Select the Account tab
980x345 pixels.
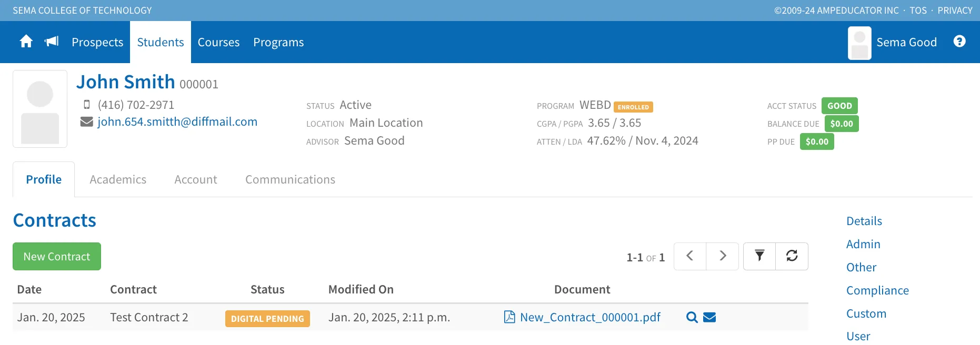tap(196, 179)
